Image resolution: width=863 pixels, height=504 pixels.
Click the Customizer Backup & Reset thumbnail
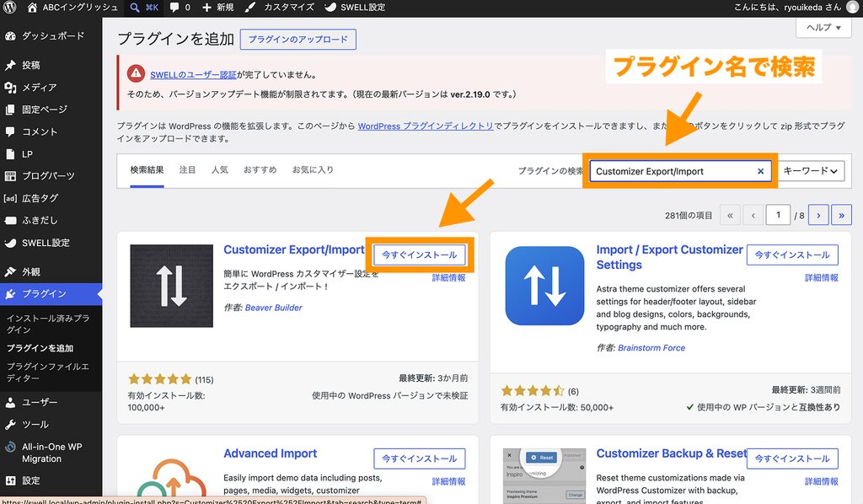point(544,475)
